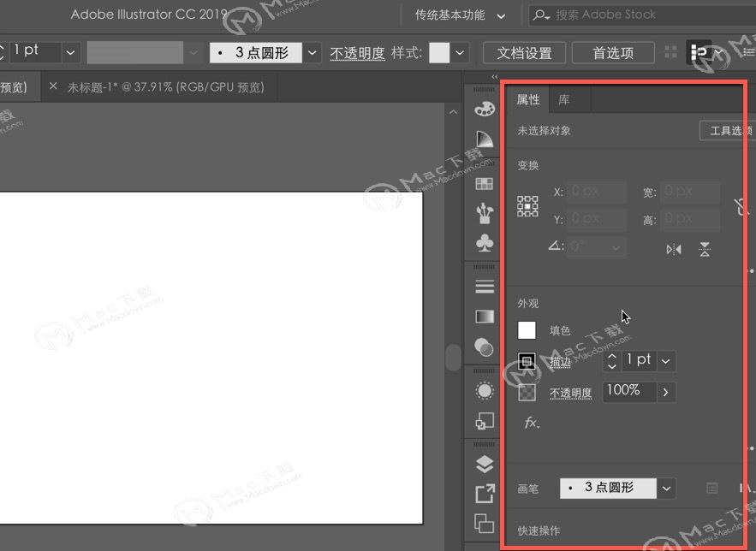The width and height of the screenshot is (756, 551).
Task: Open the Layers panel icon
Action: click(485, 464)
